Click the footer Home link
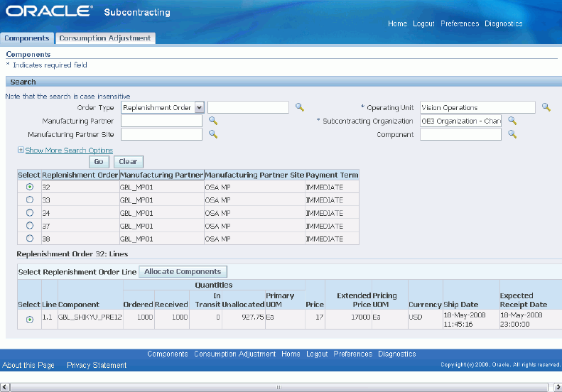This screenshot has width=562, height=392. tap(291, 354)
